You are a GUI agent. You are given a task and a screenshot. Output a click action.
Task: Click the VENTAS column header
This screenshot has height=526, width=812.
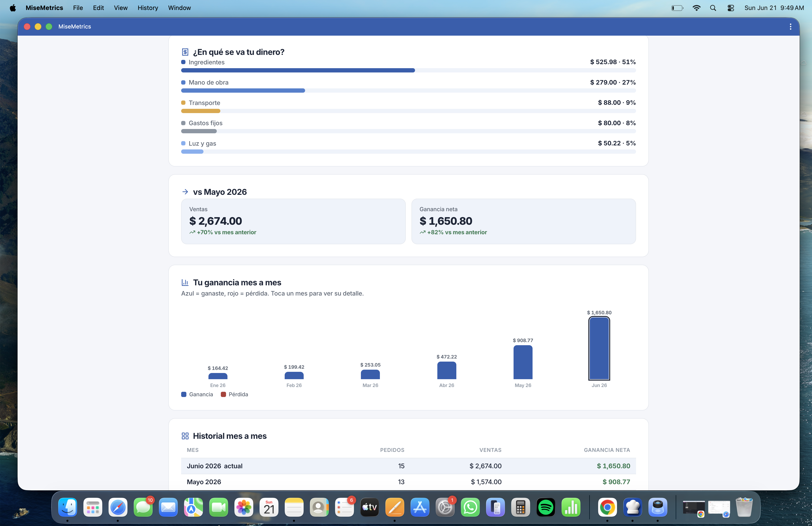[490, 450]
